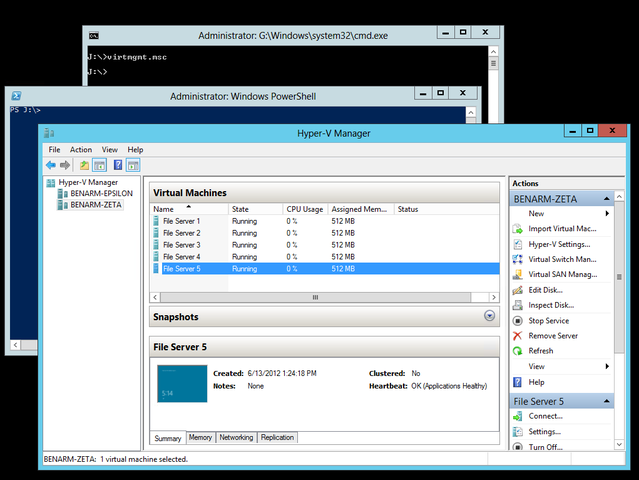This screenshot has width=639, height=480.
Task: Click the File Server 5 thumbnail
Action: coord(182,384)
